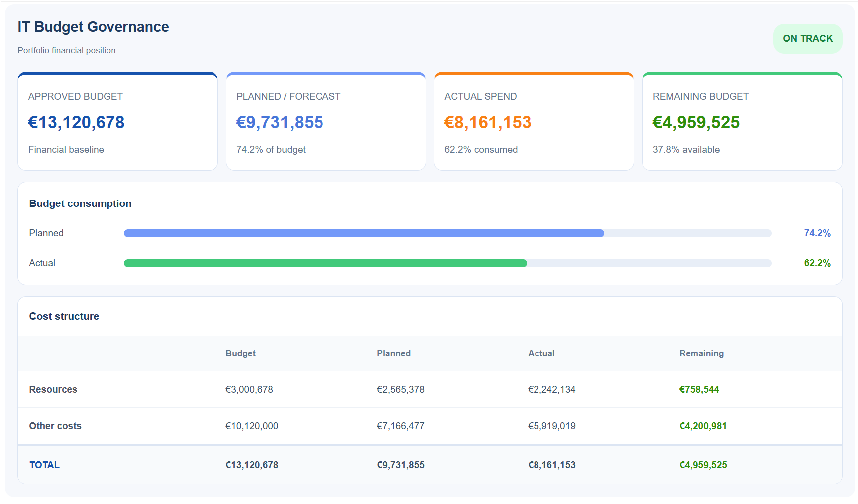Click the Budget column header

pyautogui.click(x=240, y=353)
